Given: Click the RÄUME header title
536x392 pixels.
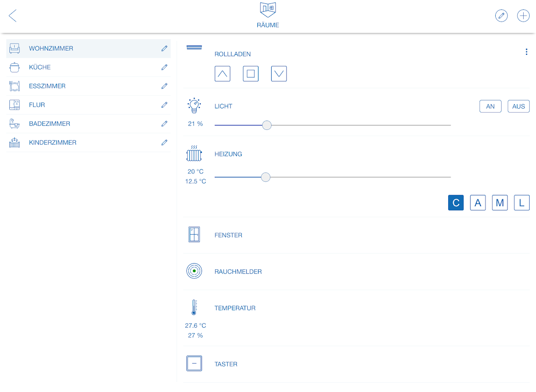Looking at the screenshot, I should [268, 25].
